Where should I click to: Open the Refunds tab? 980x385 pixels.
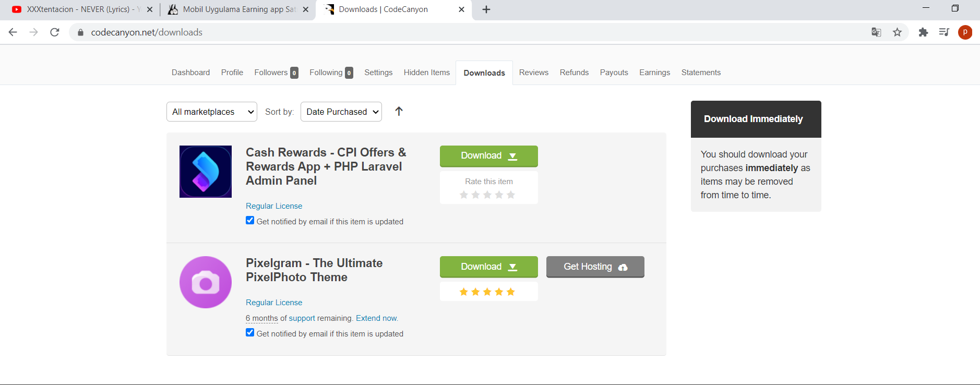(574, 73)
